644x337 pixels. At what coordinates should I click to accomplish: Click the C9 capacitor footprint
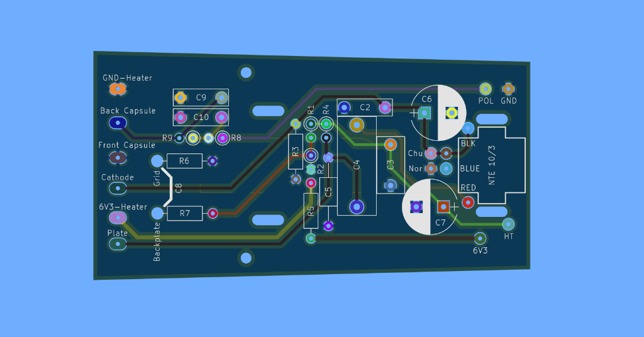click(201, 97)
